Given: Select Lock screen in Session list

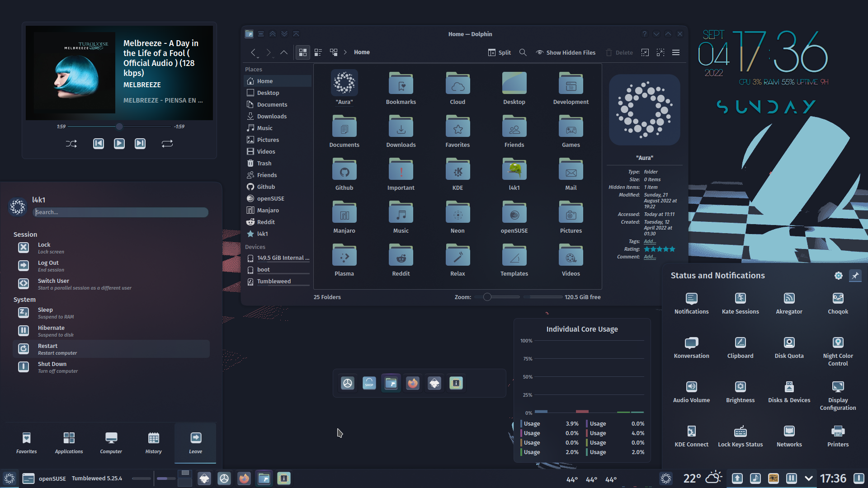Looking at the screenshot, I should click(x=111, y=248).
